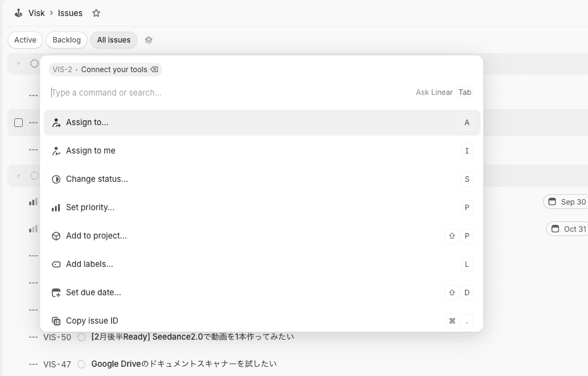The height and width of the screenshot is (376, 588).
Task: Open issue titled Seedance2.0で動画を1本作ってみたい
Action: coord(193,337)
